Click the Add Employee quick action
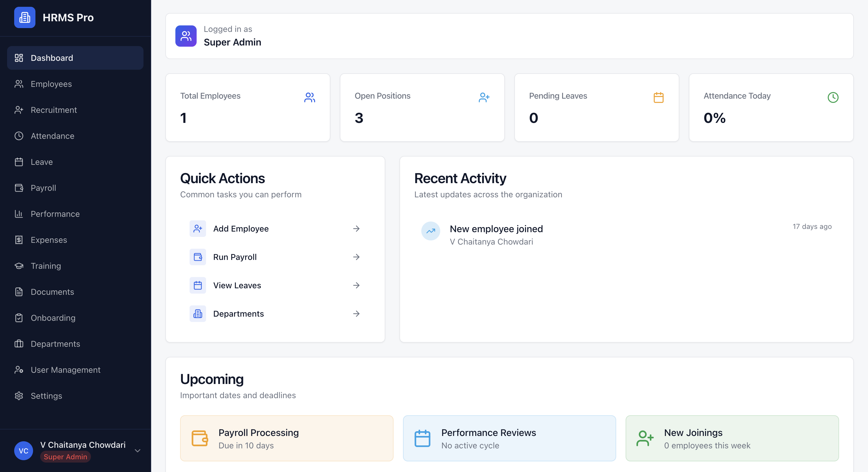Screen dimensions: 868x472 tap(275, 229)
